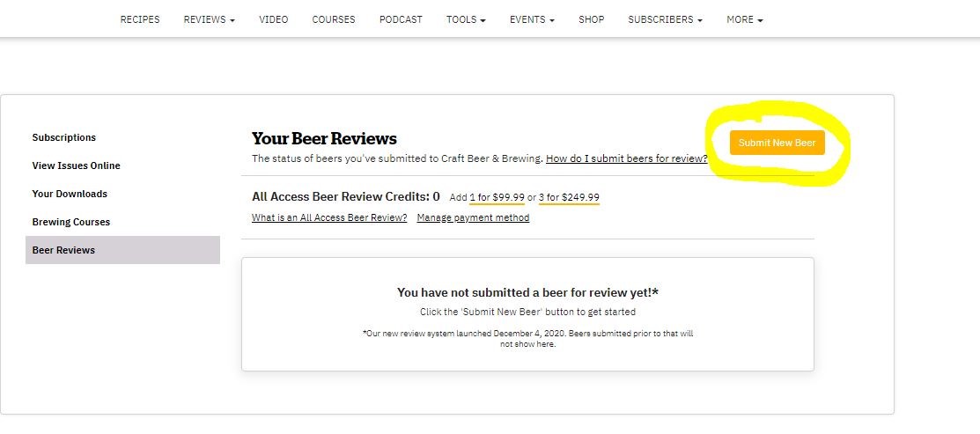980x434 pixels.
Task: Expand the Tools dropdown menu
Action: 467,19
